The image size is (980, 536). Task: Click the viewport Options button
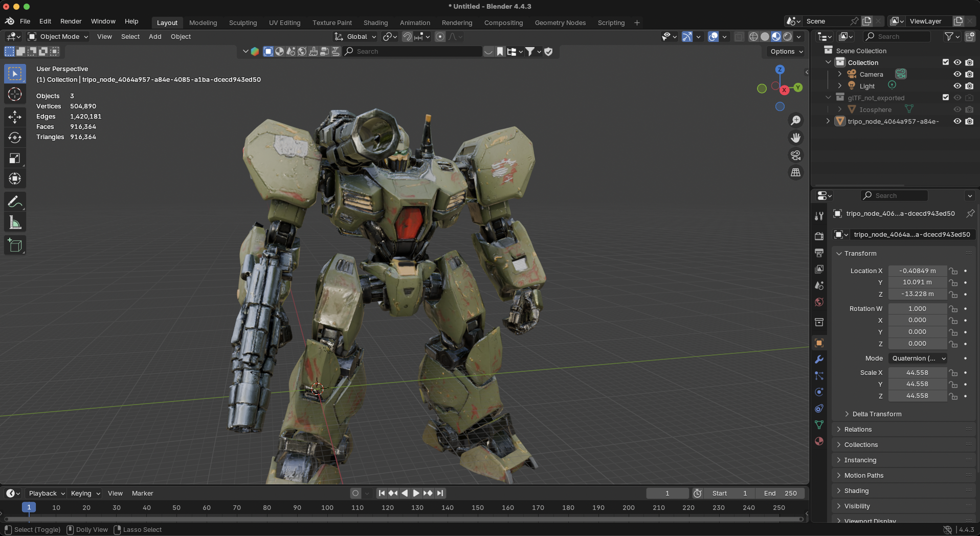click(x=786, y=51)
